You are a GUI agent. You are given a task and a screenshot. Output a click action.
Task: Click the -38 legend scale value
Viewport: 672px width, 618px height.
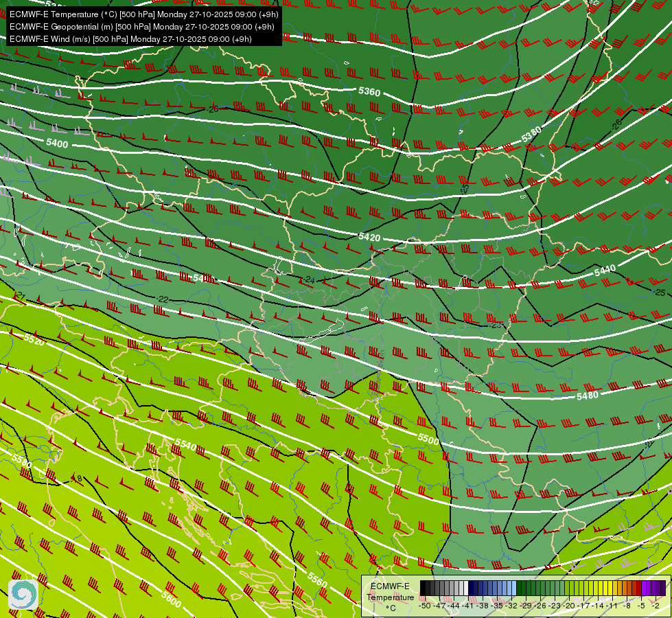(482, 606)
